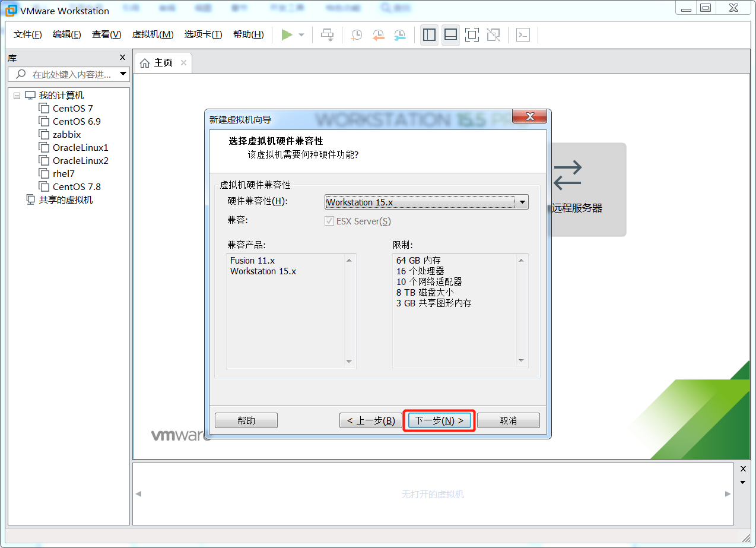Click the Unity mode toolbar icon
The width and height of the screenshot is (756, 548).
point(493,35)
